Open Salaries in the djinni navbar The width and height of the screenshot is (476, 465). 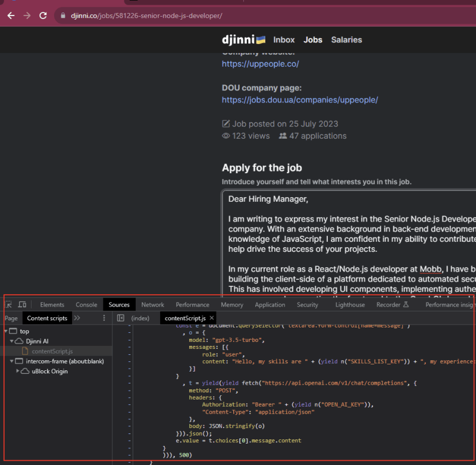(346, 40)
